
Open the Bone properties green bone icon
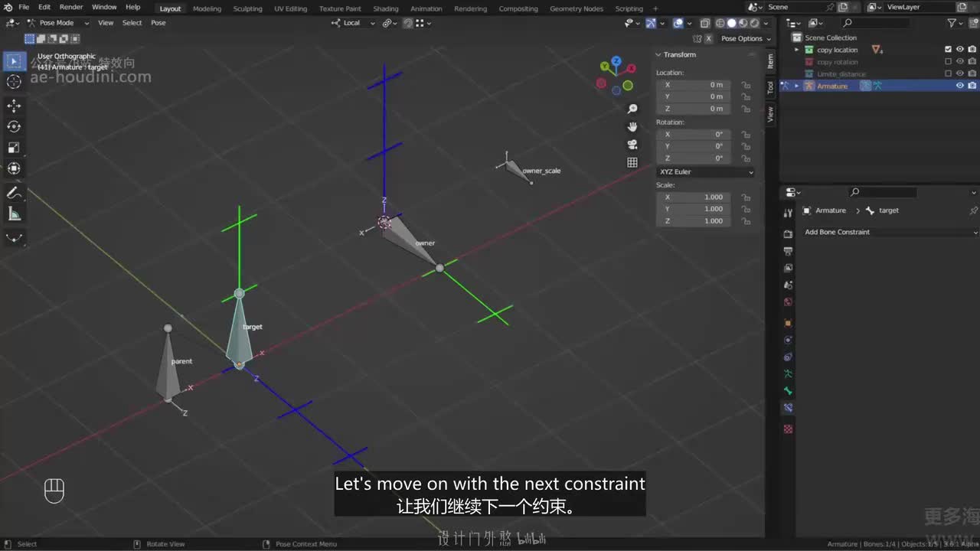point(788,391)
